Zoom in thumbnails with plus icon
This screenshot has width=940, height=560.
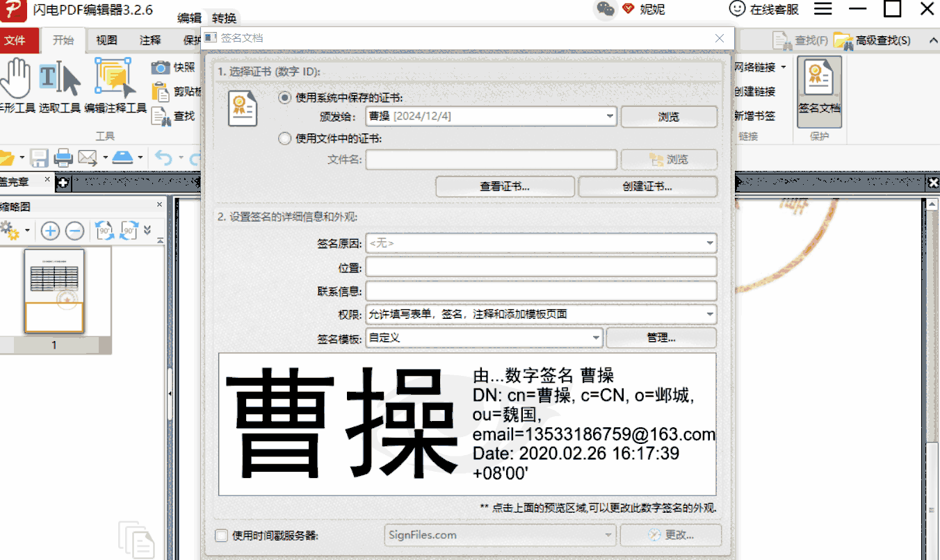(x=50, y=231)
